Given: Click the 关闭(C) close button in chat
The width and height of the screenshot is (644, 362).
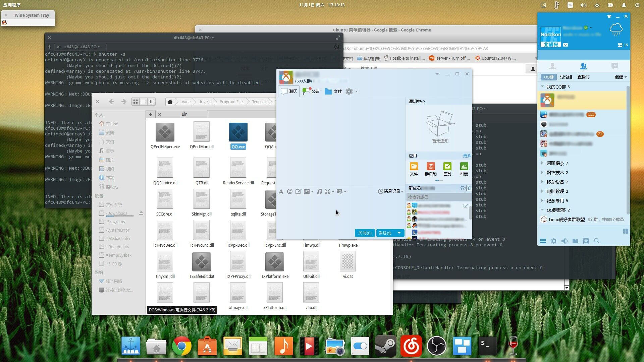Looking at the screenshot, I should click(x=365, y=233).
